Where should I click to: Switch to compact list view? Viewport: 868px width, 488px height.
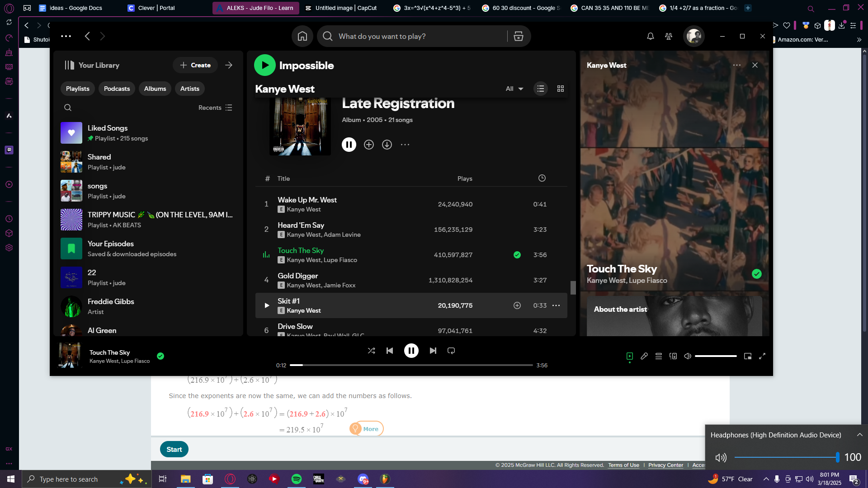coord(541,89)
